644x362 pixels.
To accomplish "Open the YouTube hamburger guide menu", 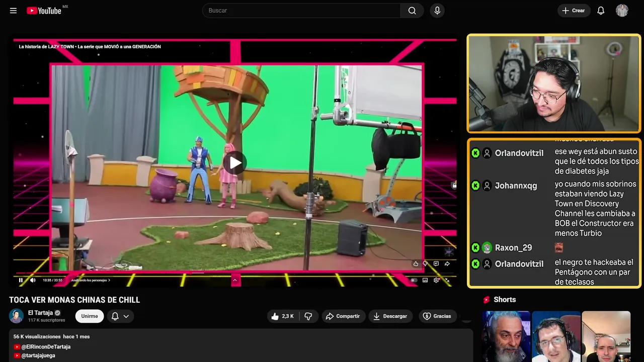I will (13, 11).
